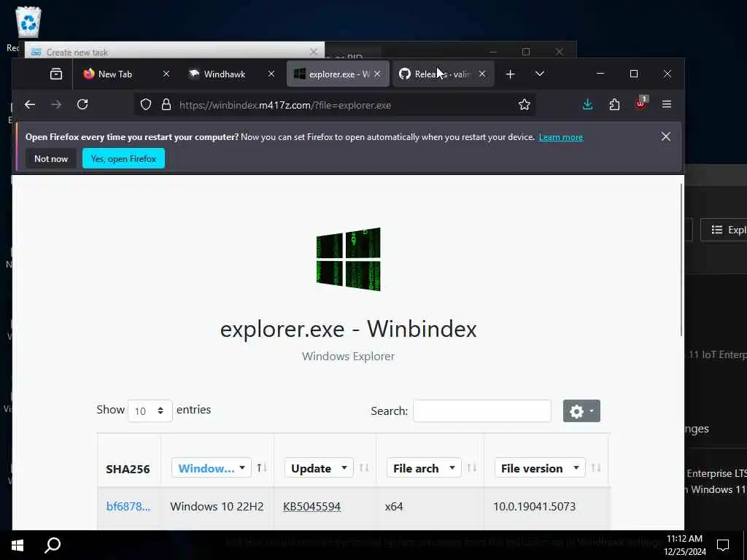This screenshot has height=560, width=747.
Task: Reload the Winbindex page
Action: pyautogui.click(x=82, y=104)
